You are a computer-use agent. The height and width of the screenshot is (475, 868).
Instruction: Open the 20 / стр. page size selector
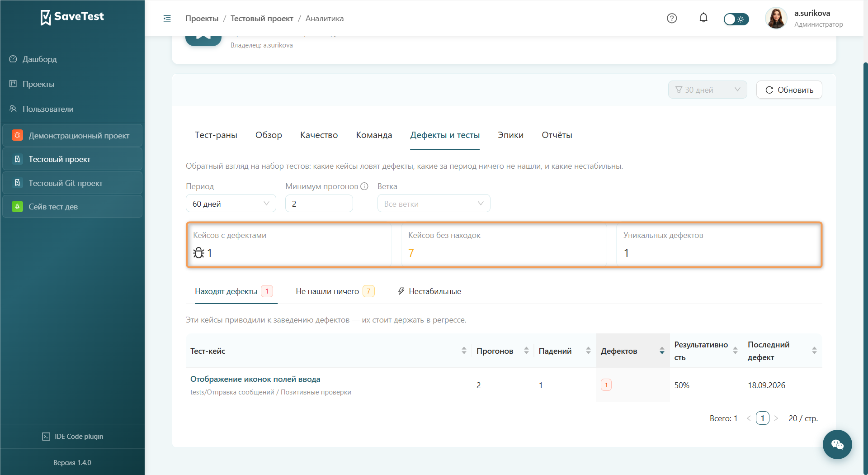pyautogui.click(x=803, y=418)
